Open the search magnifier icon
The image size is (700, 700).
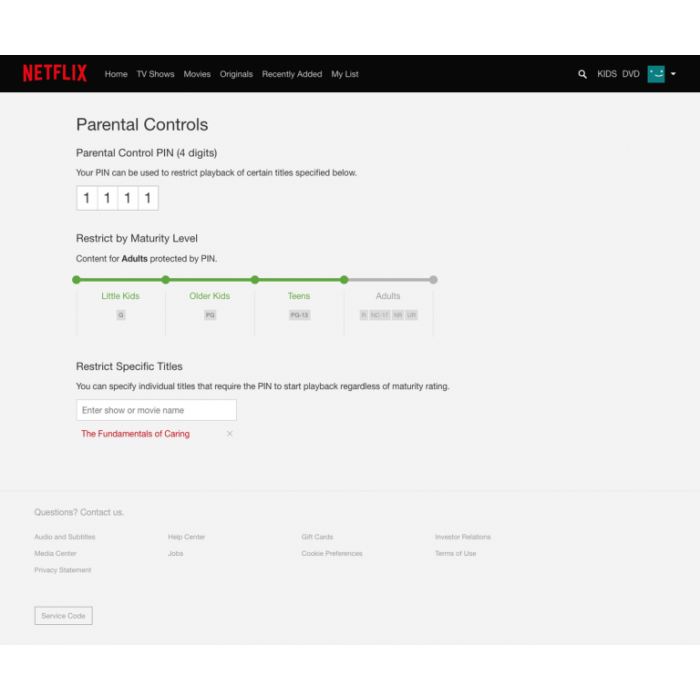pos(582,74)
